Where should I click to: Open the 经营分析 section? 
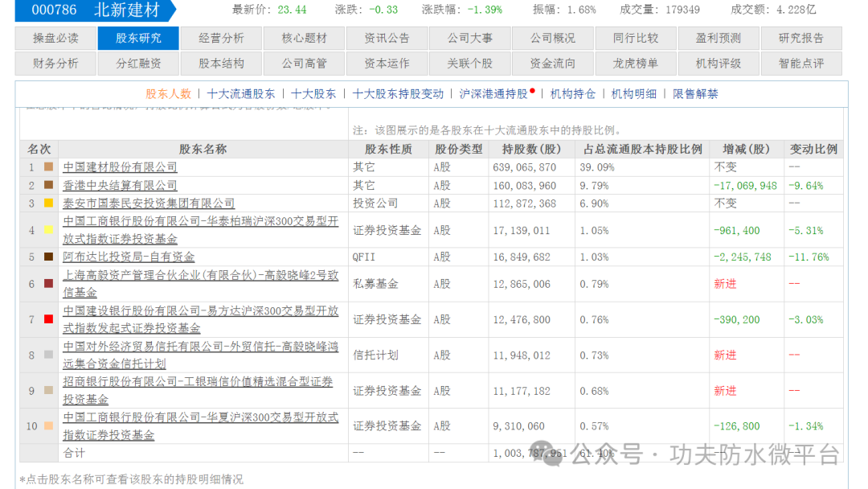click(221, 38)
